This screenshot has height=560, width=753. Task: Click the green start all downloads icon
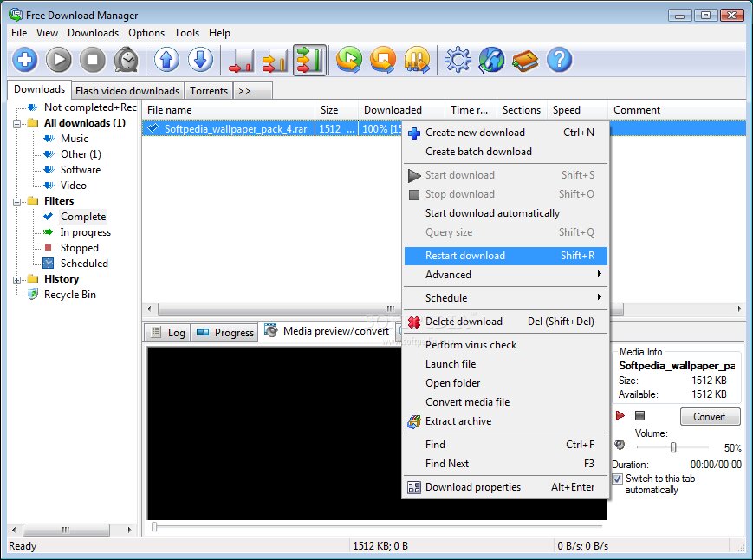point(349,60)
